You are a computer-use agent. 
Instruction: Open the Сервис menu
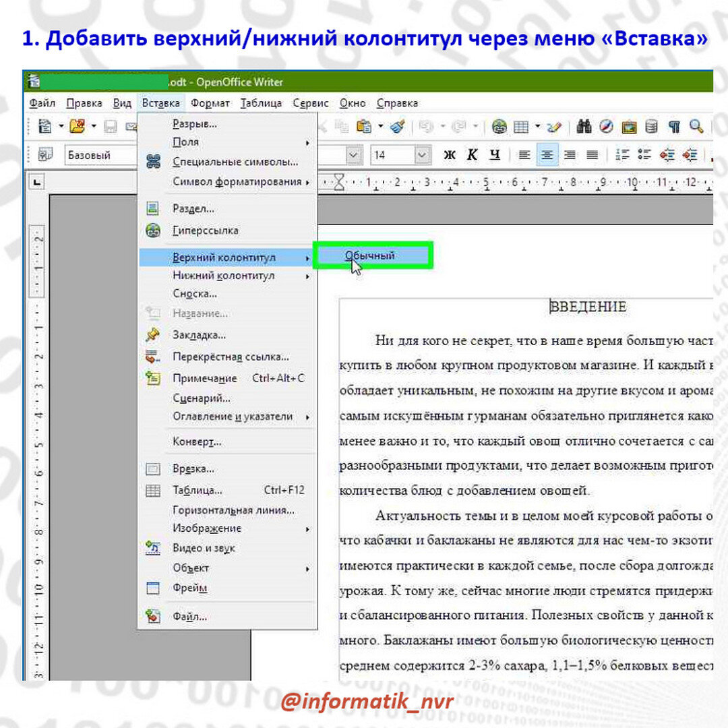tap(311, 103)
